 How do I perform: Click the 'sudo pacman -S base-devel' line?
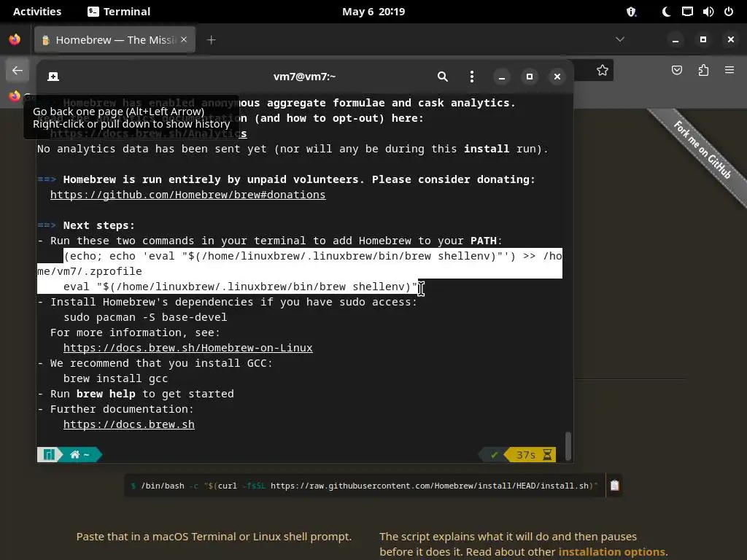coord(145,317)
